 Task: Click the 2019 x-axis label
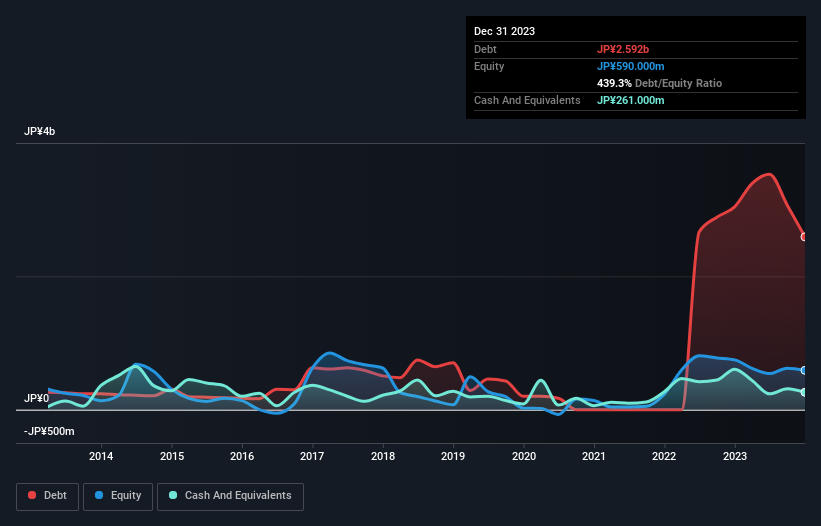[453, 456]
